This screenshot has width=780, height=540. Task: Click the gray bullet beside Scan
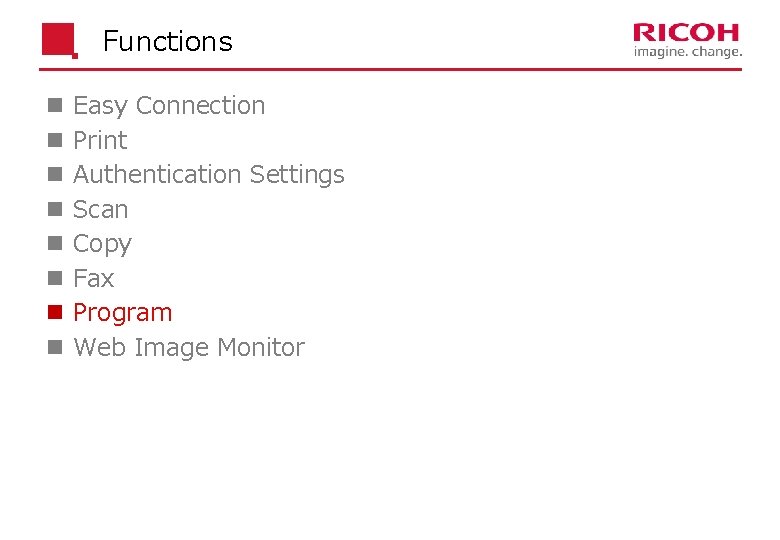pyautogui.click(x=55, y=209)
